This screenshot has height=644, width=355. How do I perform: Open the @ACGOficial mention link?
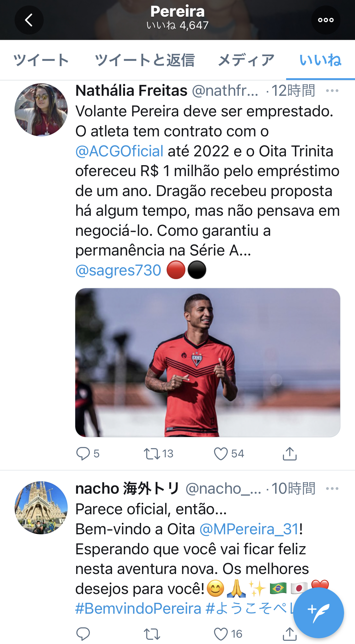(x=120, y=151)
